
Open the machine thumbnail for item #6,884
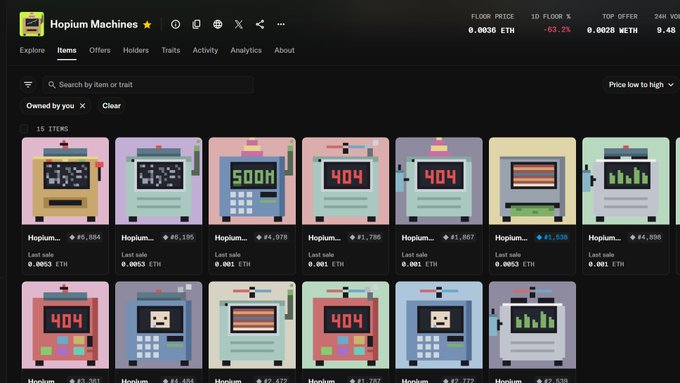[65, 181]
